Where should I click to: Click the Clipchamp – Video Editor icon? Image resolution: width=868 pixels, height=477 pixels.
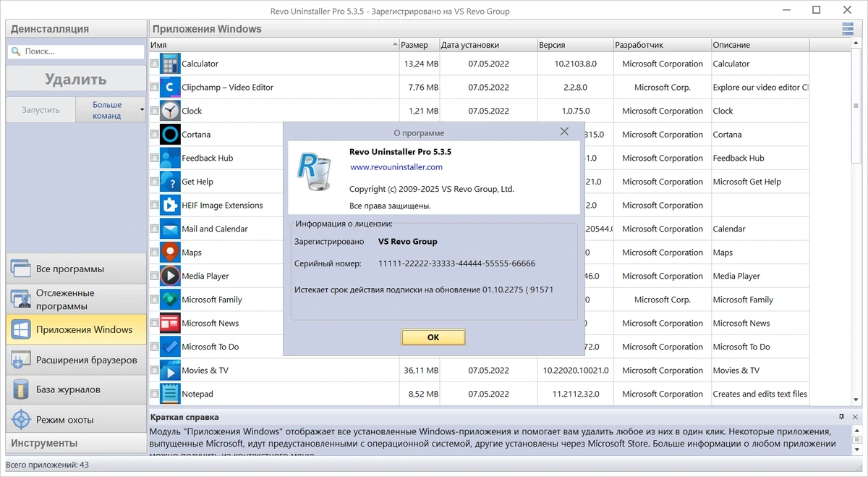coord(170,87)
